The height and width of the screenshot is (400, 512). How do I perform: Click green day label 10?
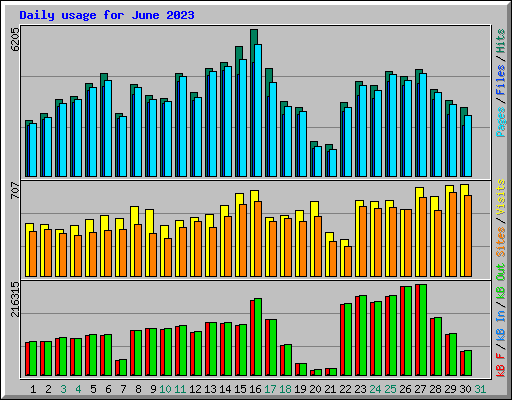coord(165,389)
